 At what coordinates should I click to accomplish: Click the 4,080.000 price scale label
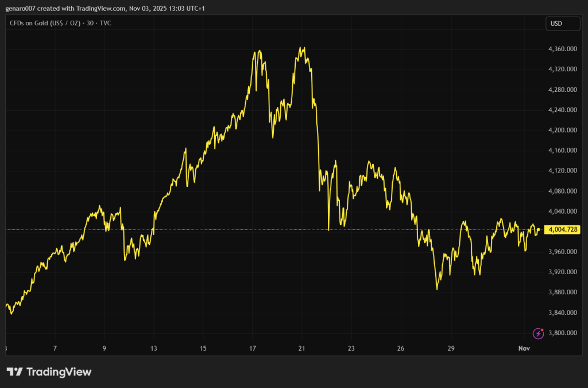click(x=563, y=191)
